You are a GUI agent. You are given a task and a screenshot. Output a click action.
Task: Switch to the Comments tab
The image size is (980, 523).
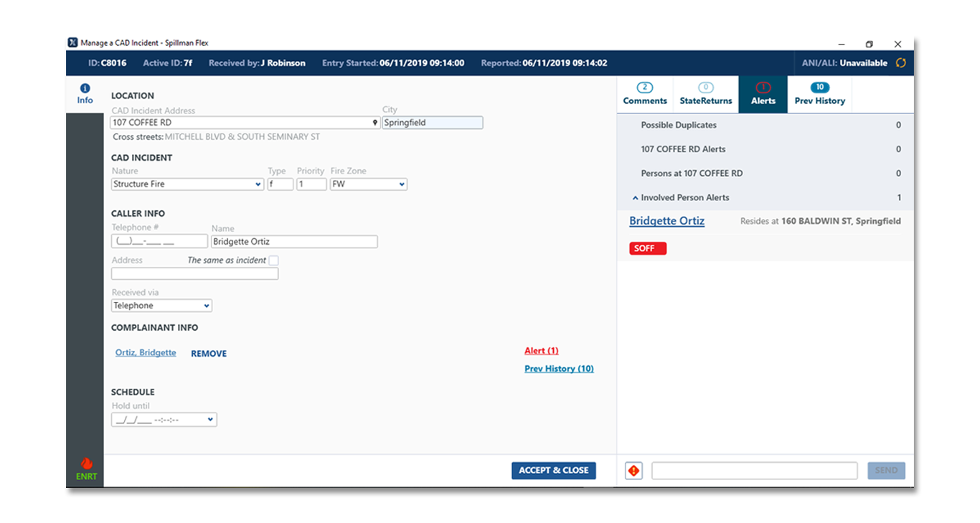pyautogui.click(x=645, y=95)
